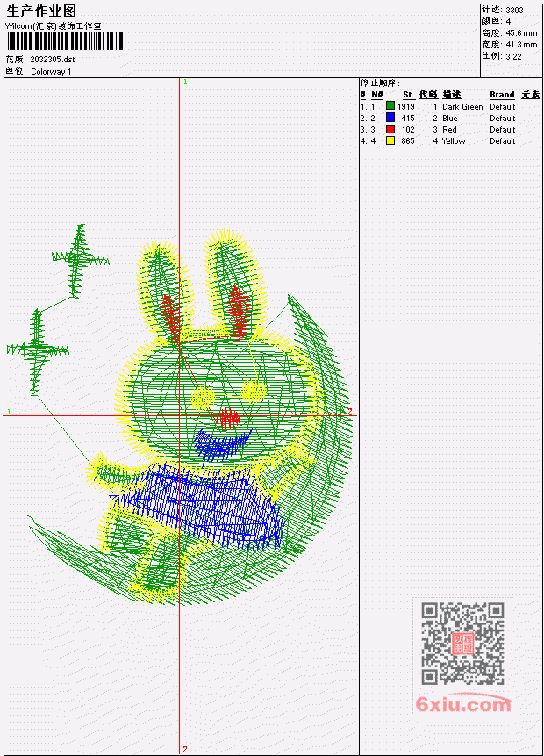The width and height of the screenshot is (544, 756).
Task: Click the "Yellow" description text
Action: coord(454,140)
